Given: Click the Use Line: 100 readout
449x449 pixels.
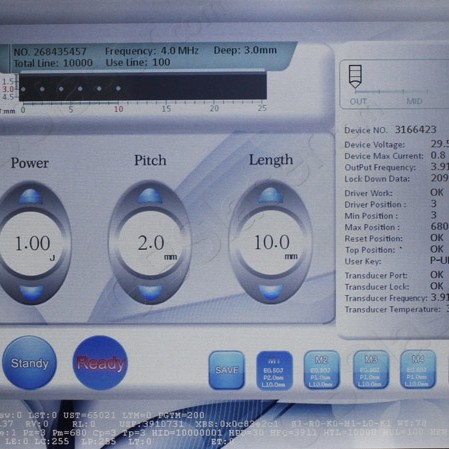Looking at the screenshot, I should click(138, 62).
